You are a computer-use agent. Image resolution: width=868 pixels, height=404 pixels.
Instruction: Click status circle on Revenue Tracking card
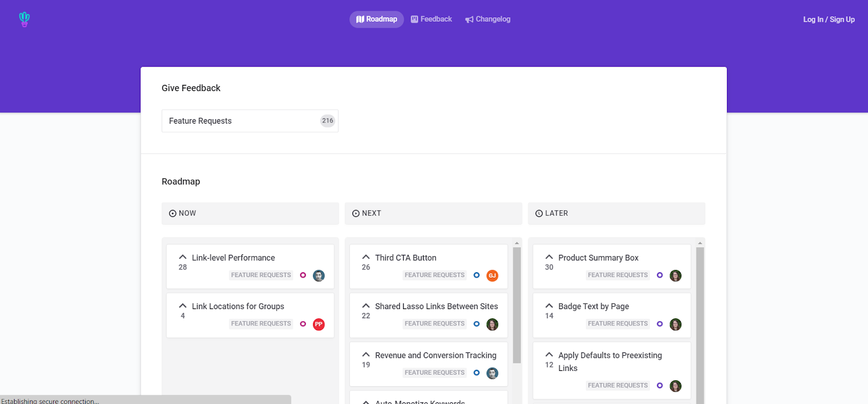477,373
